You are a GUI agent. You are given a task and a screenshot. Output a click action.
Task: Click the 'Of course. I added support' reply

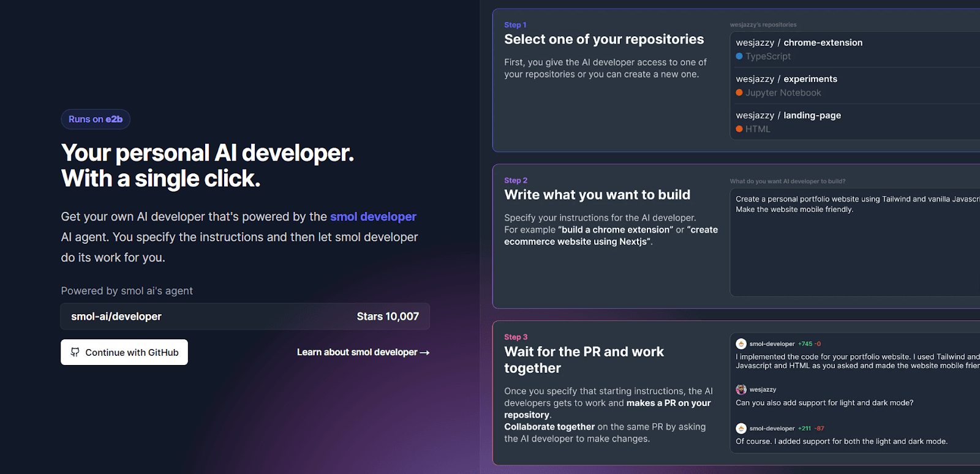click(842, 442)
